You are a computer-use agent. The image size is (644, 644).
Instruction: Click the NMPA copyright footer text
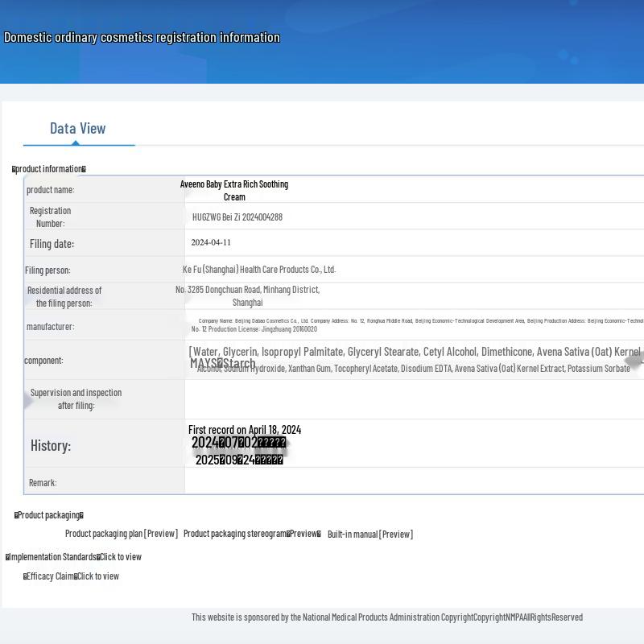point(387,617)
